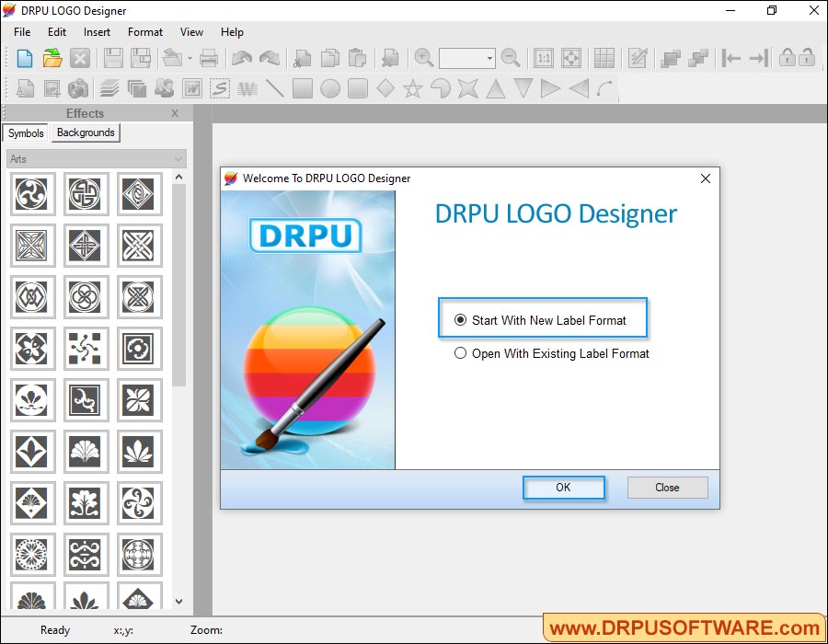Click the Undo icon

point(241,56)
